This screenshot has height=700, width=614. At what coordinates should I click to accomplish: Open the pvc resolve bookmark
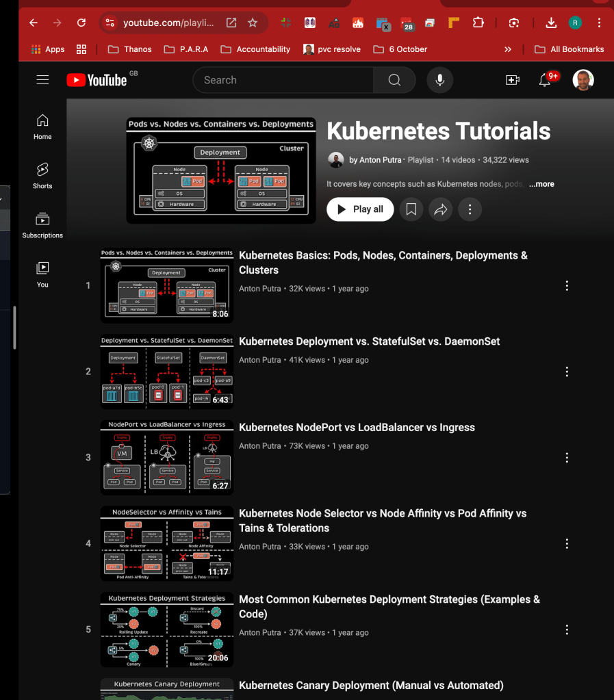(332, 49)
